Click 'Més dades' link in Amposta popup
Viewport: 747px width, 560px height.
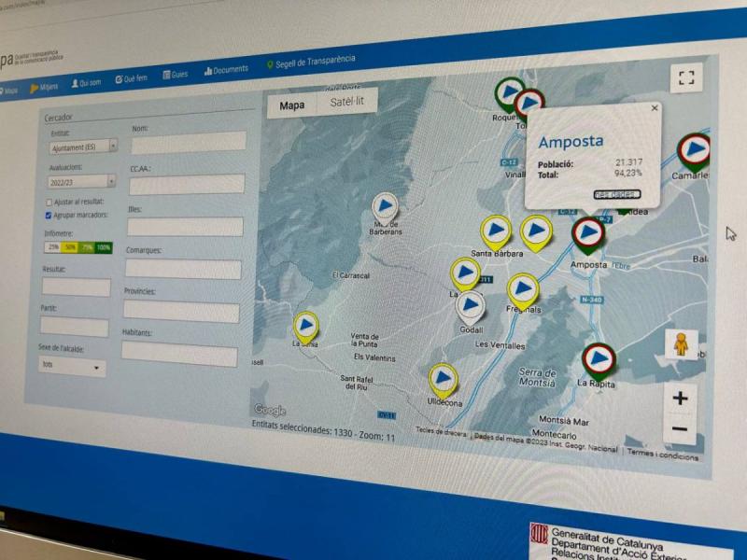[x=616, y=194]
